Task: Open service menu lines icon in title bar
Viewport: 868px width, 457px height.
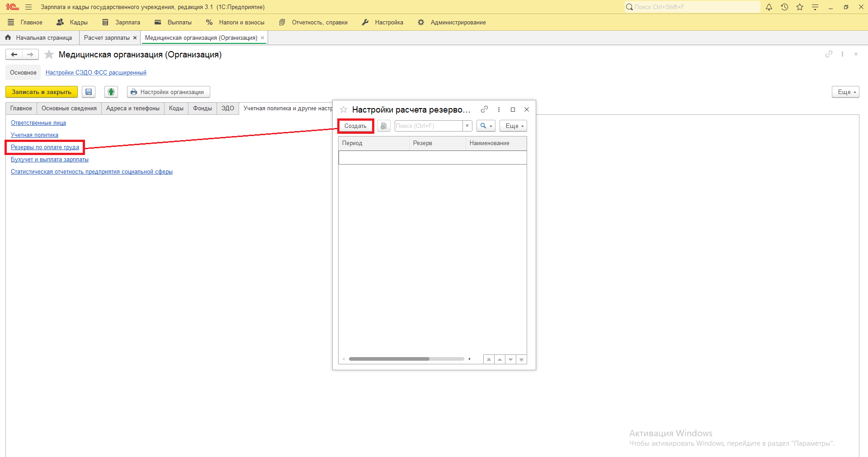Action: 815,7
